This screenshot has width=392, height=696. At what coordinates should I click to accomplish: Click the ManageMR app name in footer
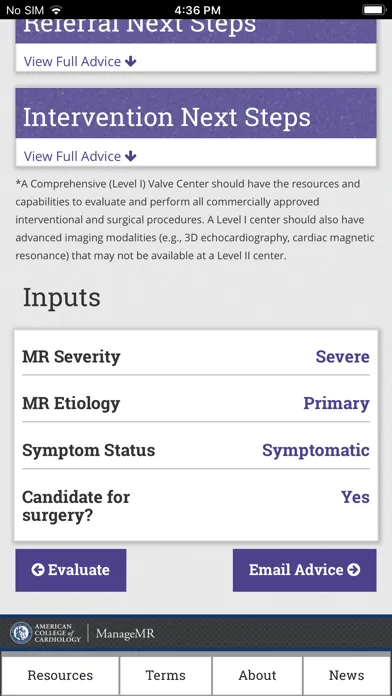[125, 633]
